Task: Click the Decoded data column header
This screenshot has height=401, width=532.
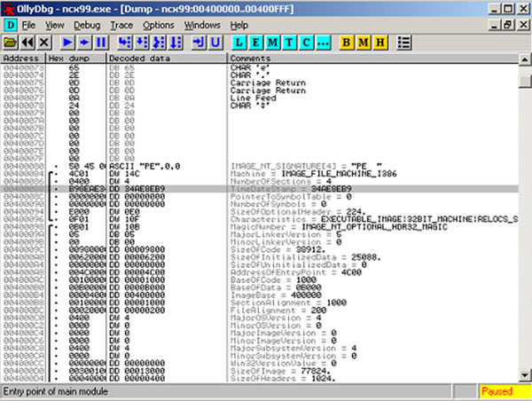Action: (x=167, y=58)
